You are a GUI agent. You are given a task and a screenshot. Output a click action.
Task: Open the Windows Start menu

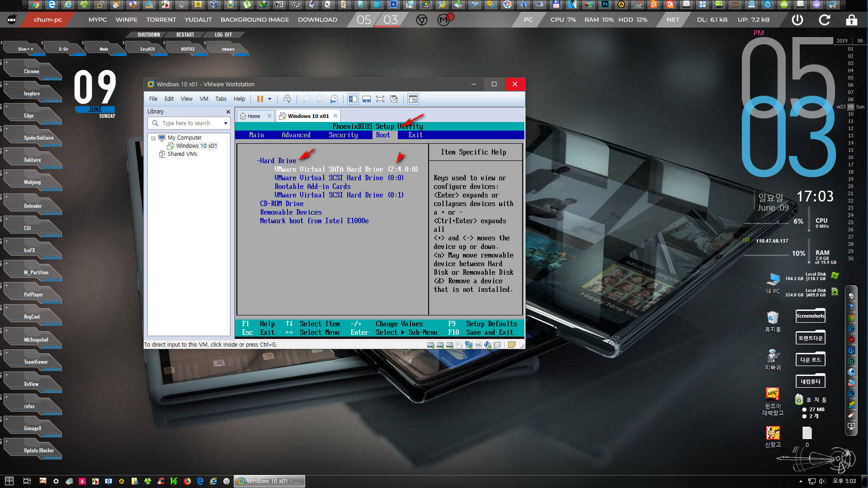(9, 481)
